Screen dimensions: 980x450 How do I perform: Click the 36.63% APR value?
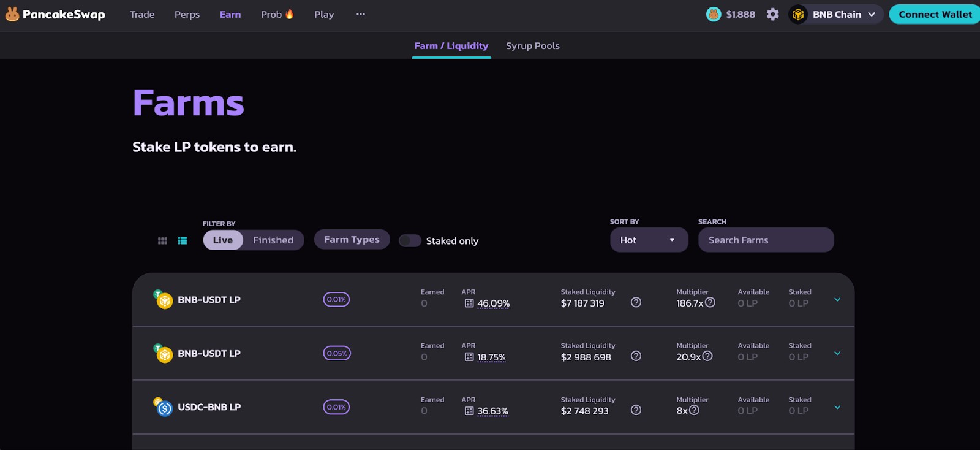(x=493, y=411)
